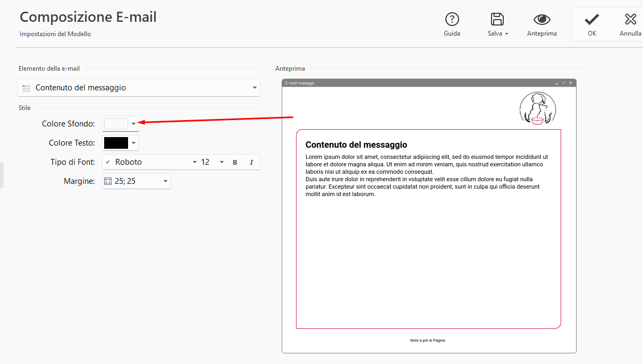Viewport: 643px width, 364px height.
Task: Click the message content icon in the element selector
Action: (x=26, y=88)
